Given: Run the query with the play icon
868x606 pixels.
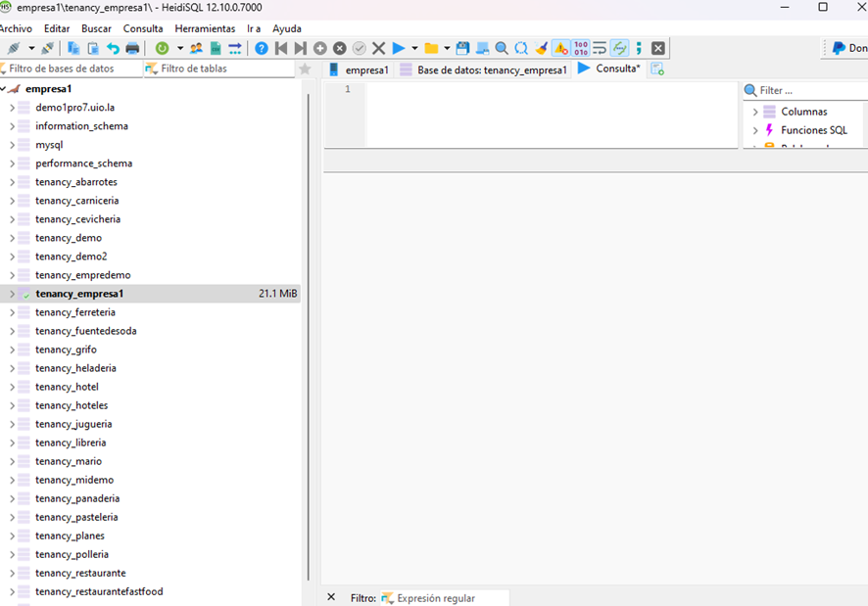Looking at the screenshot, I should click(399, 48).
